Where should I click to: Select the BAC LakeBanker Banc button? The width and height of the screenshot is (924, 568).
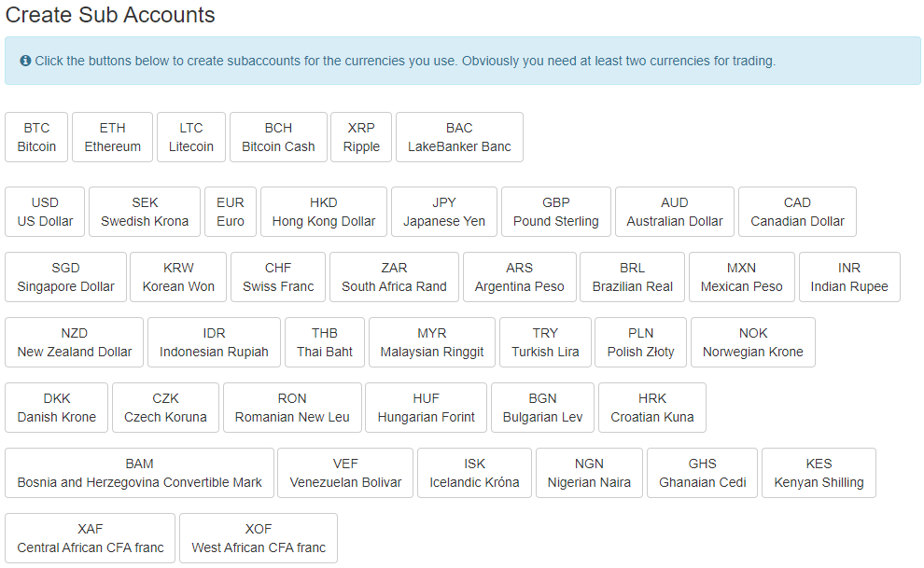(459, 137)
